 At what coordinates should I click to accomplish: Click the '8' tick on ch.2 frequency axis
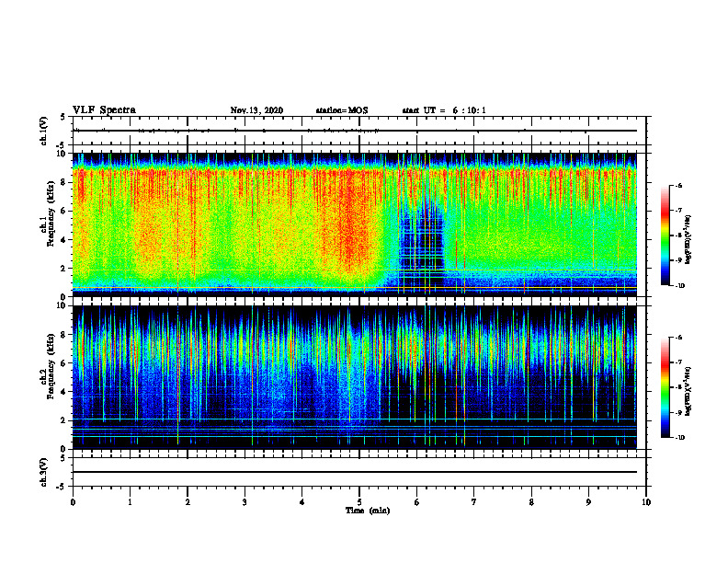(x=63, y=335)
